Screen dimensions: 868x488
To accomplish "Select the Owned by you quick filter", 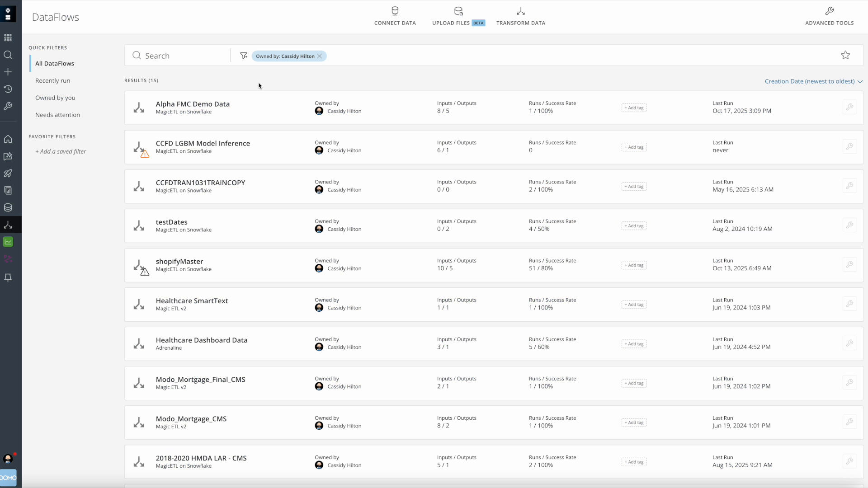I will pos(55,98).
